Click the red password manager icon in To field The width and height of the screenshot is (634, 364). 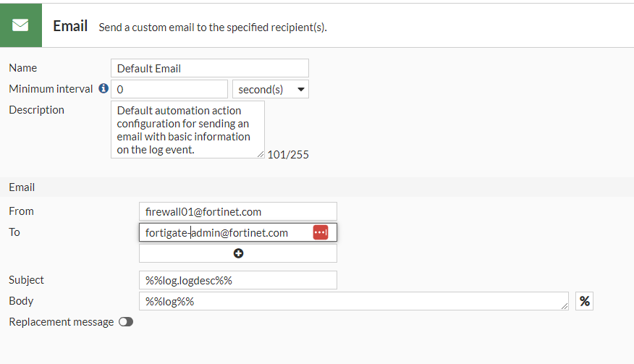click(x=321, y=232)
